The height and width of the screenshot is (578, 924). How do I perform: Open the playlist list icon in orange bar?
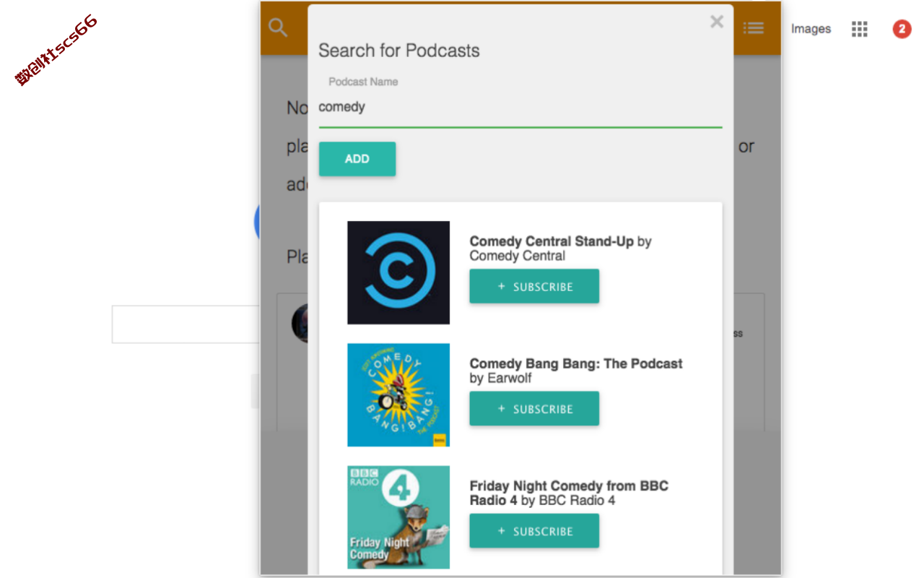[x=754, y=28]
